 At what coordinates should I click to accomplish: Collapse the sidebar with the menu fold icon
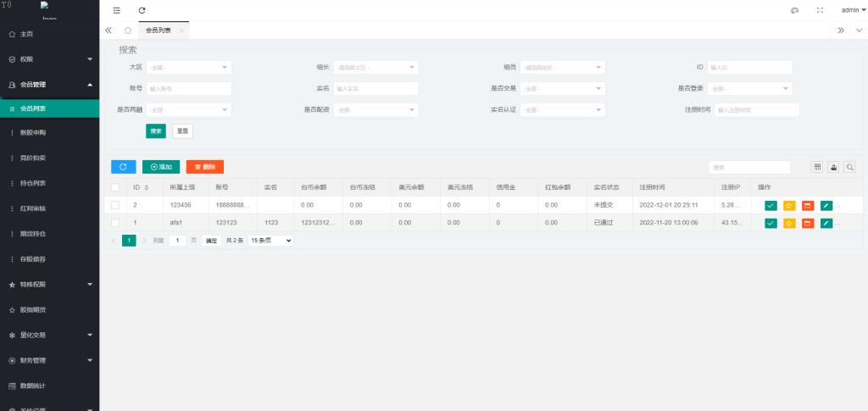pos(117,9)
